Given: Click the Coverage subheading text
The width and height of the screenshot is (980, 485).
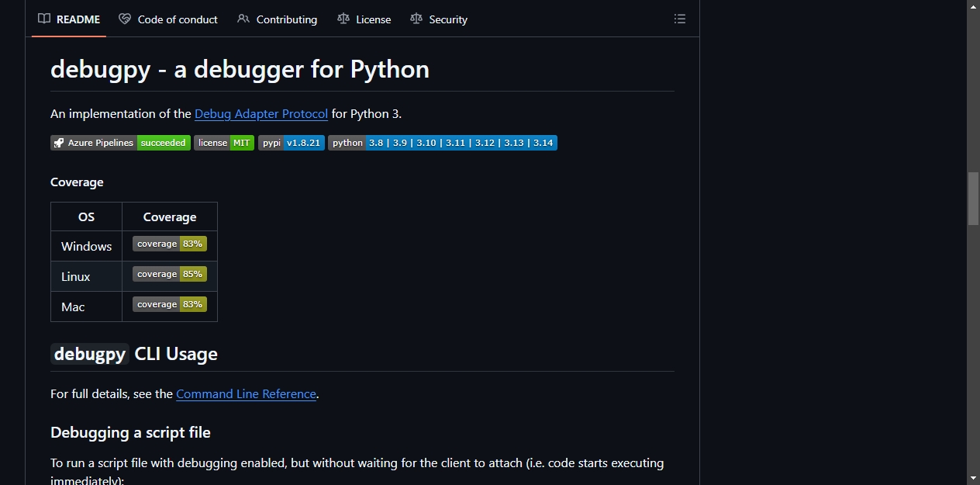Looking at the screenshot, I should [x=77, y=182].
